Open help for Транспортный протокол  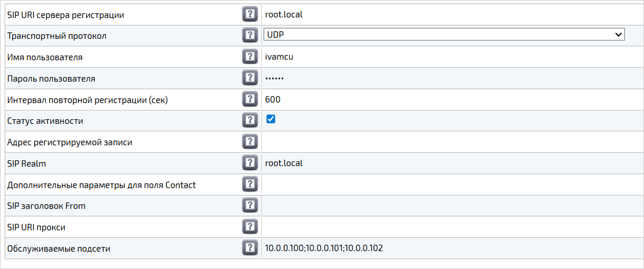pyautogui.click(x=249, y=35)
